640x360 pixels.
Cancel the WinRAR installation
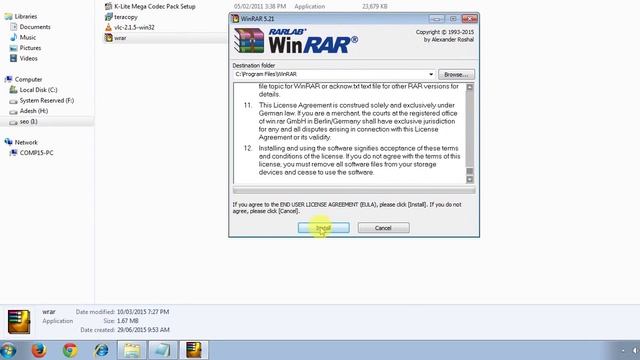383,228
